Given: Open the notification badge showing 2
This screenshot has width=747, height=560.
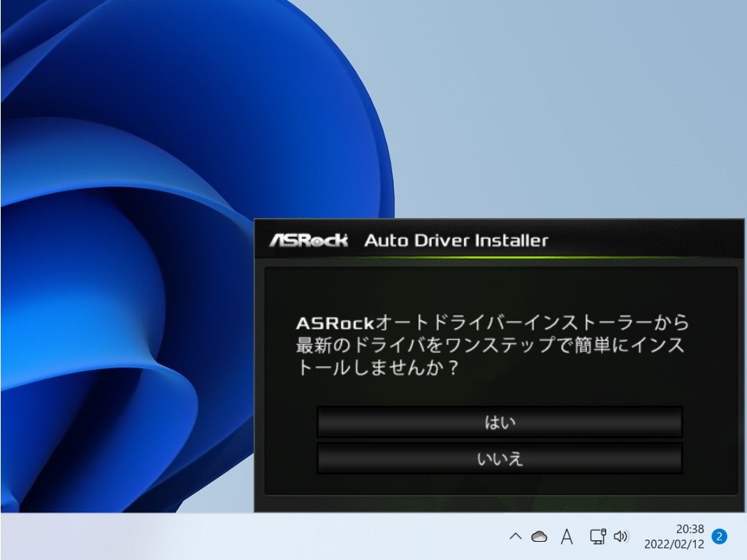Looking at the screenshot, I should coord(719,537).
